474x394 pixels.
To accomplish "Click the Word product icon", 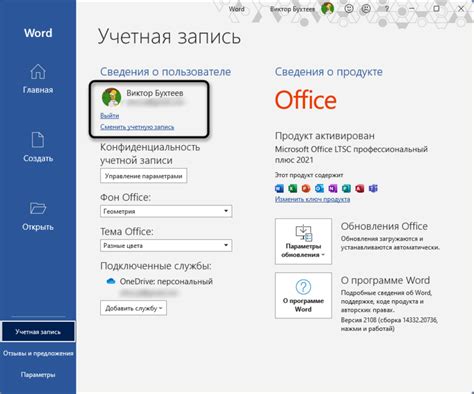I will coord(279,189).
